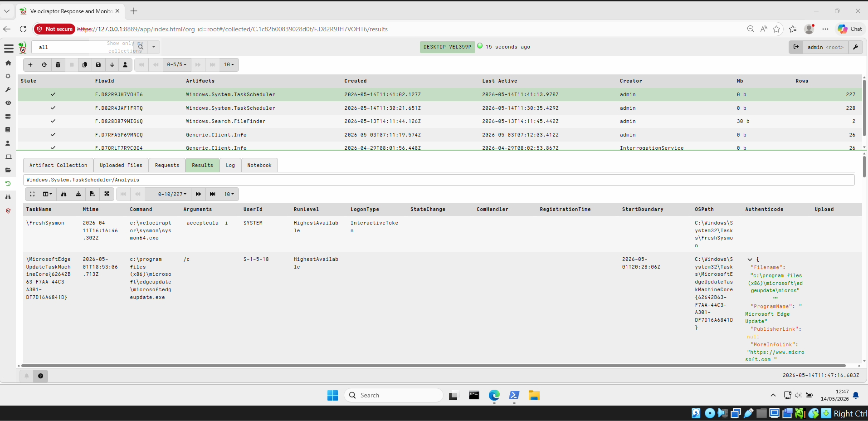868x421 pixels.
Task: Click the Velociraptor logo icon
Action: click(23, 47)
